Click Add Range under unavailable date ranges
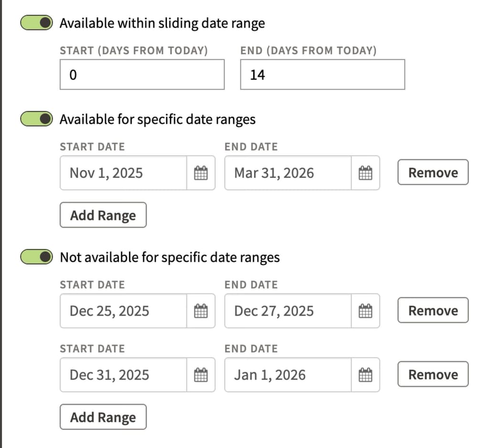 (103, 417)
